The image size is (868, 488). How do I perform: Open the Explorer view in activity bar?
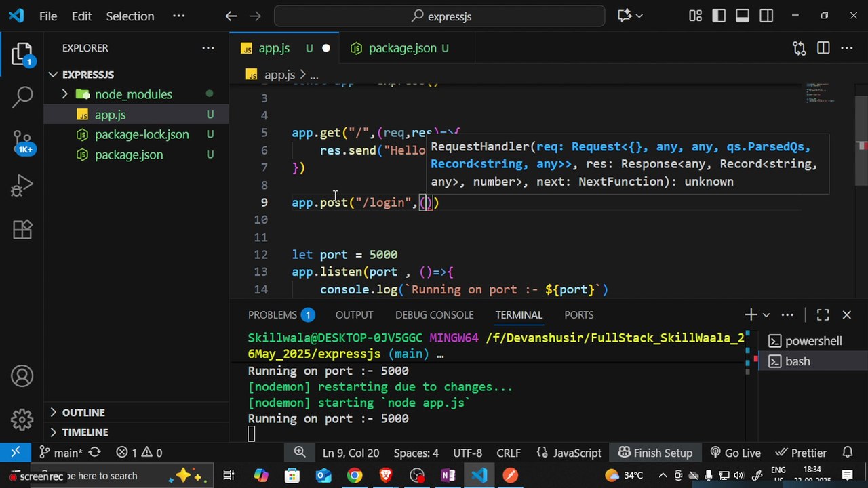pyautogui.click(x=22, y=54)
